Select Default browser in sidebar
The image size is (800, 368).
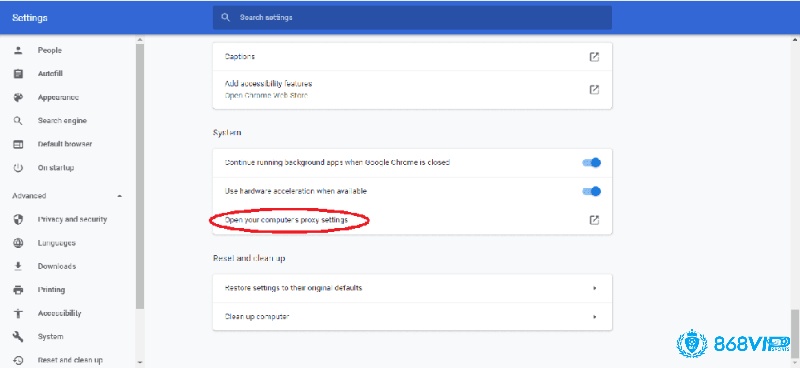point(65,144)
